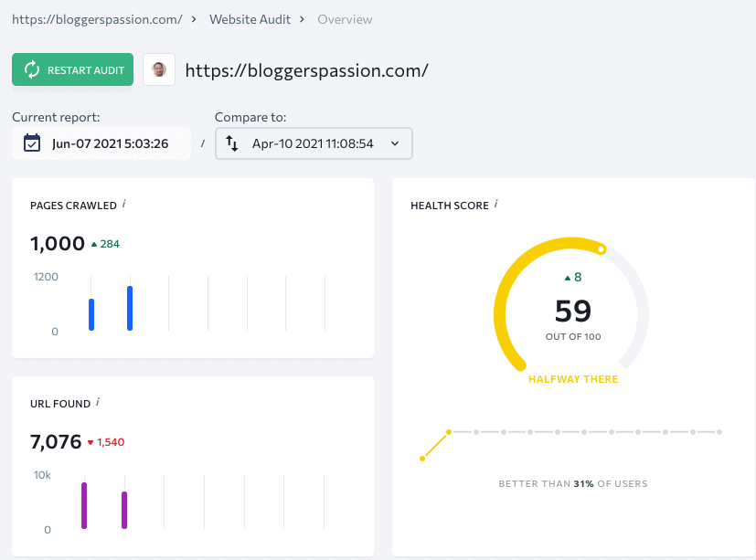Click the URL FOUND heading
Image resolution: width=756 pixels, height=560 pixels.
(60, 404)
